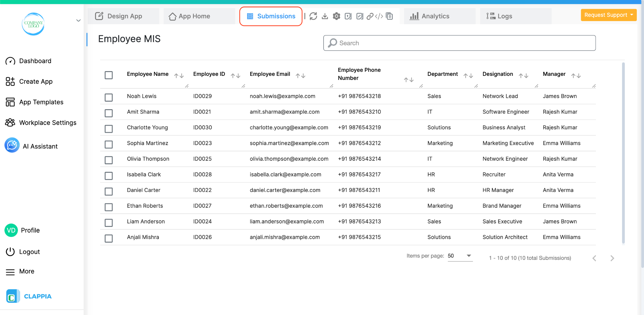The height and width of the screenshot is (315, 644).
Task: Go to next page of submissions
Action: pyautogui.click(x=612, y=258)
